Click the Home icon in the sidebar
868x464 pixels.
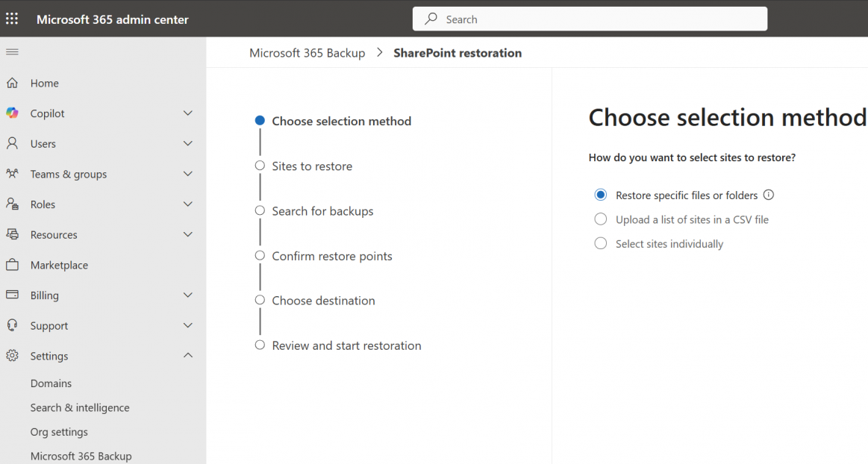(x=13, y=83)
